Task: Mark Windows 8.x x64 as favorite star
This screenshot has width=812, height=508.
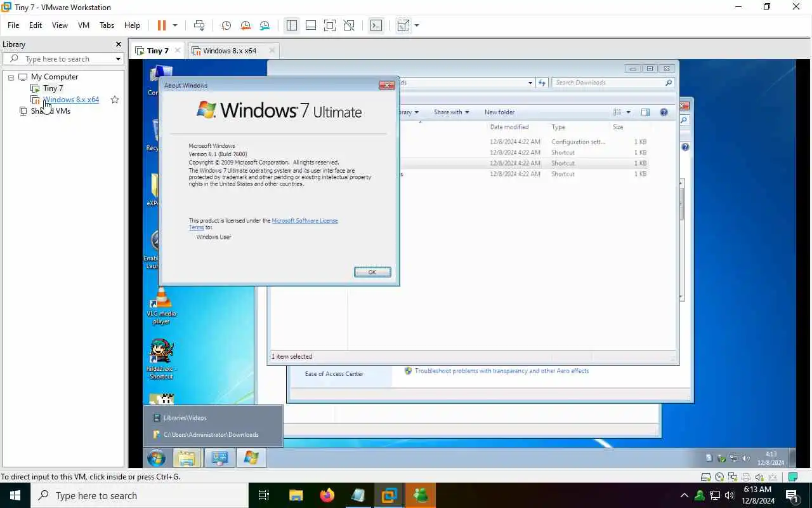Action: click(115, 100)
